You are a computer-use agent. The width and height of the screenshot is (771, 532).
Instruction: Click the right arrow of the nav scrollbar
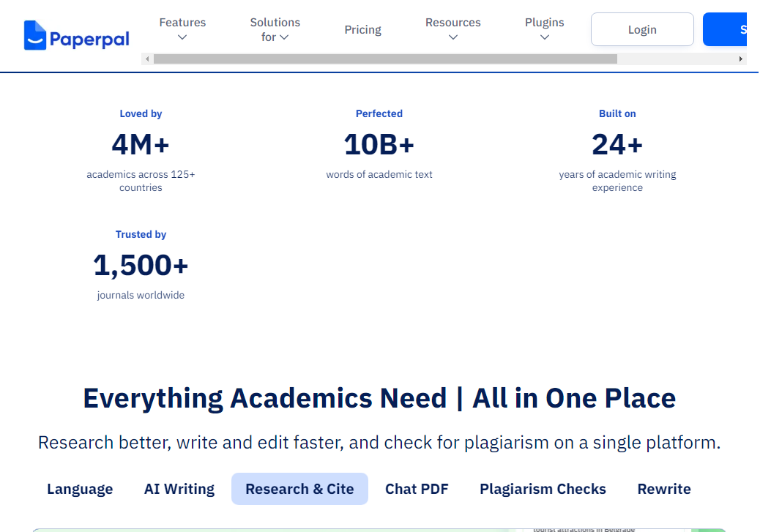741,59
